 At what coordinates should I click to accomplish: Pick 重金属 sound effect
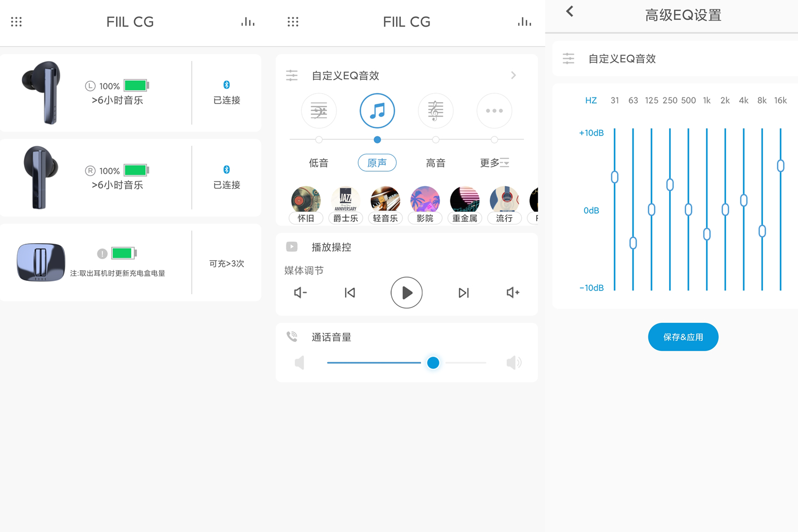pos(465,205)
